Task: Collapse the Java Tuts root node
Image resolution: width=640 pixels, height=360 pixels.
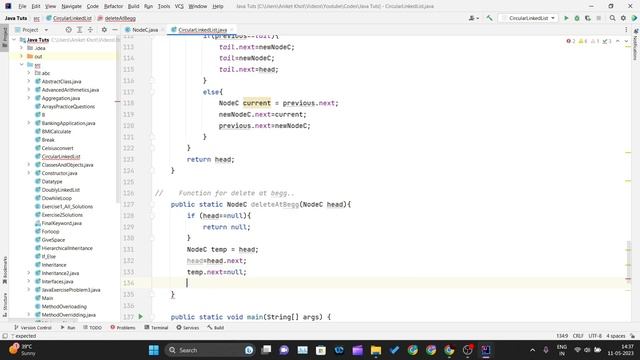Action: [x=14, y=40]
